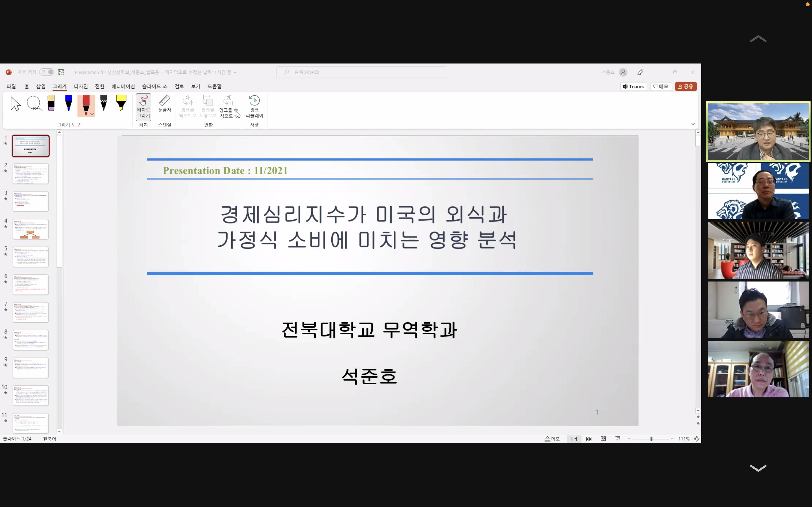This screenshot has width=812, height=507.
Task: Open red pen options dropdown arrow
Action: coord(92,114)
